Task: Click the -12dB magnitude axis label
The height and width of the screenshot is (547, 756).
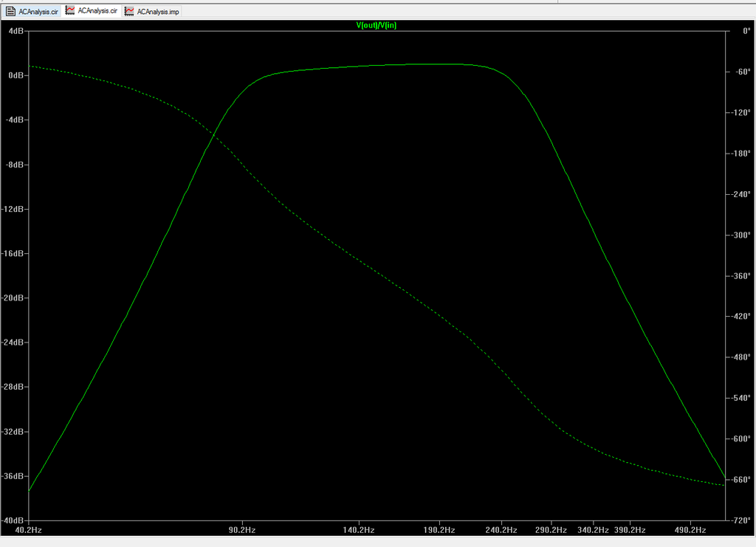Action: point(13,209)
